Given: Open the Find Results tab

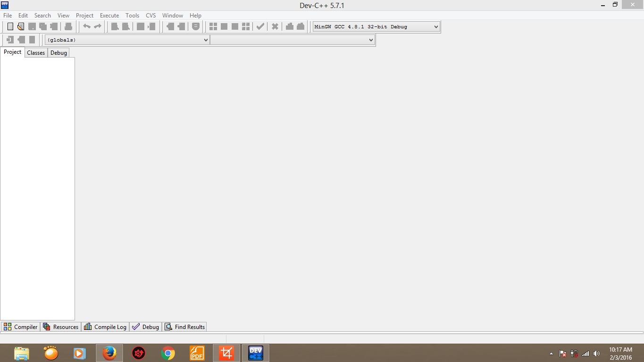Looking at the screenshot, I should (x=184, y=327).
